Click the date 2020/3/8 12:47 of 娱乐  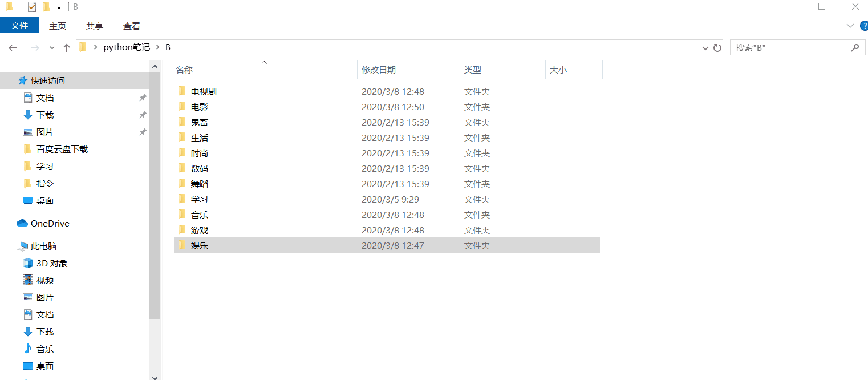point(393,245)
